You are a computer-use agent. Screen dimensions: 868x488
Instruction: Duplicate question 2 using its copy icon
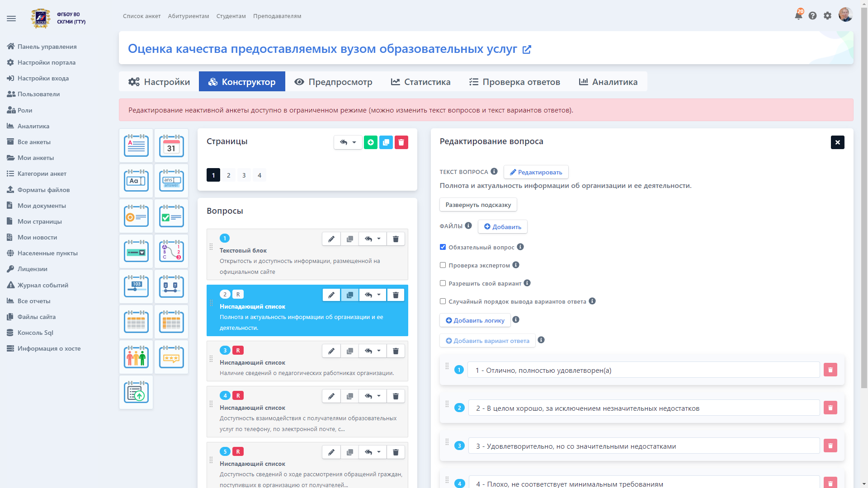[349, 295]
